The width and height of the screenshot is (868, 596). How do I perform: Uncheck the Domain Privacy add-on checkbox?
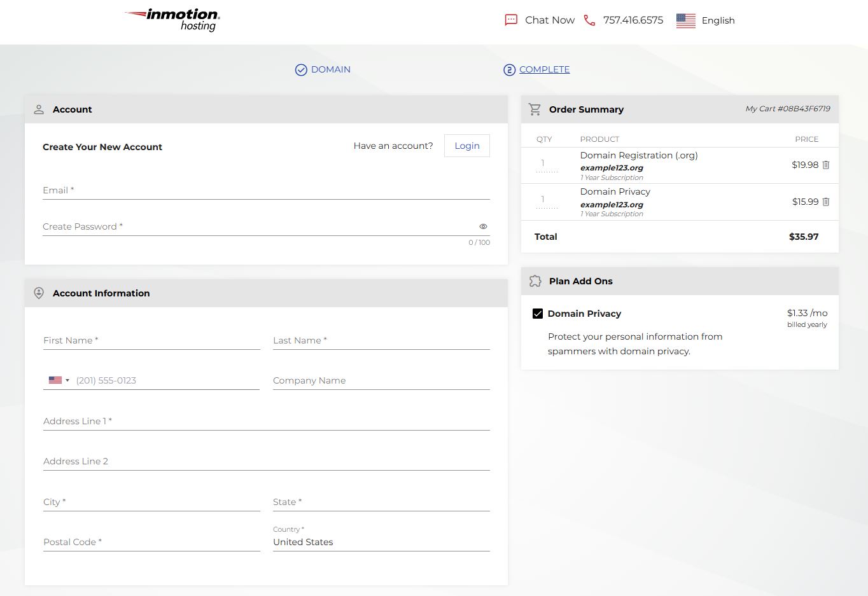coord(538,313)
